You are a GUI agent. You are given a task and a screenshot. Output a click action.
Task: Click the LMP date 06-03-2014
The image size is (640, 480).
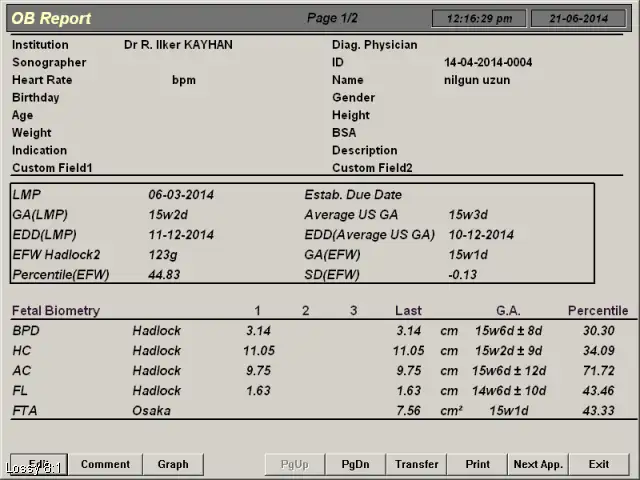pyautogui.click(x=181, y=195)
